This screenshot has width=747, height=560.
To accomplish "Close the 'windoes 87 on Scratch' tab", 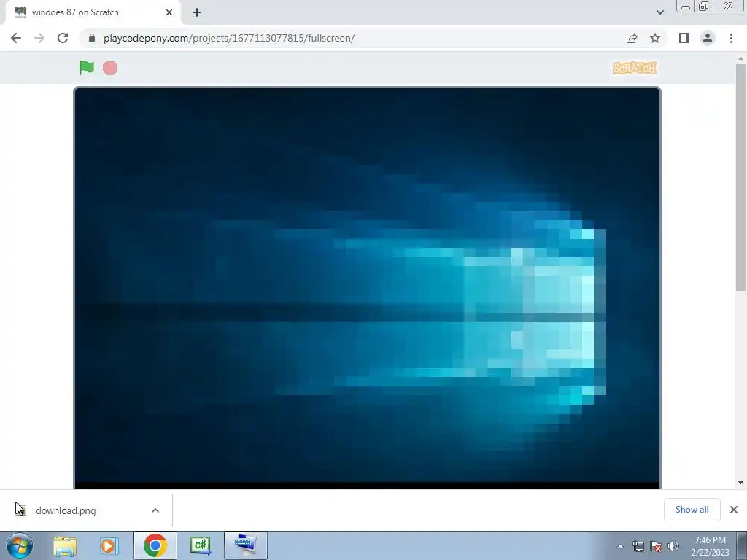I will [x=169, y=13].
